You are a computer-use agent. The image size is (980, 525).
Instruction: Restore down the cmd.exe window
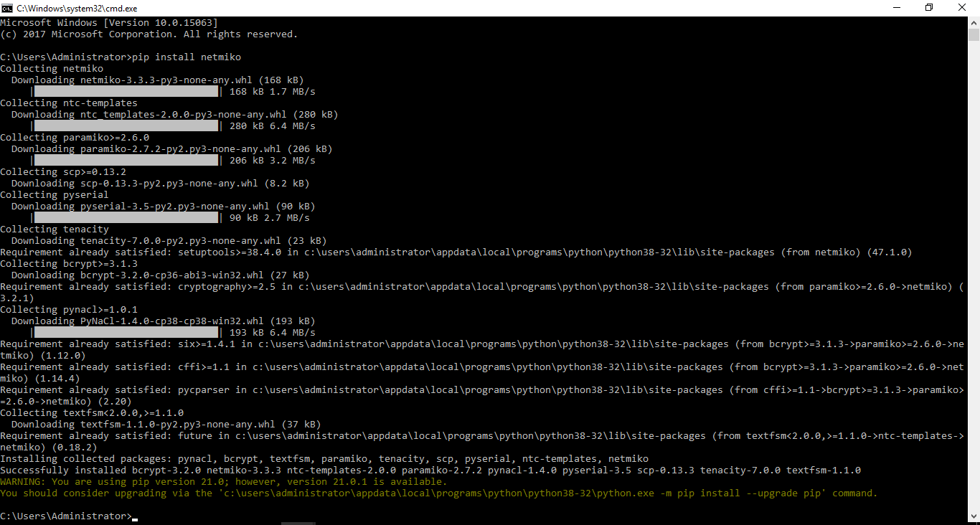point(929,8)
